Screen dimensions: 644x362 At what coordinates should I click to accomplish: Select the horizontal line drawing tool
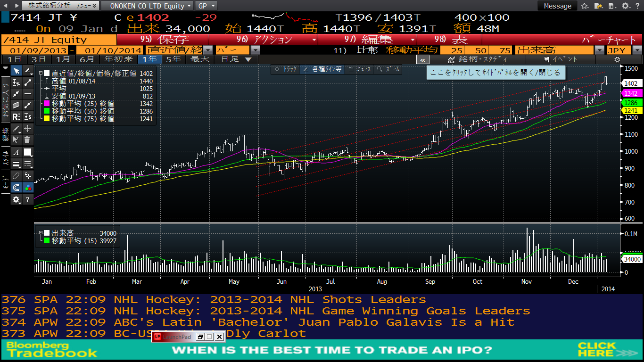point(28,94)
